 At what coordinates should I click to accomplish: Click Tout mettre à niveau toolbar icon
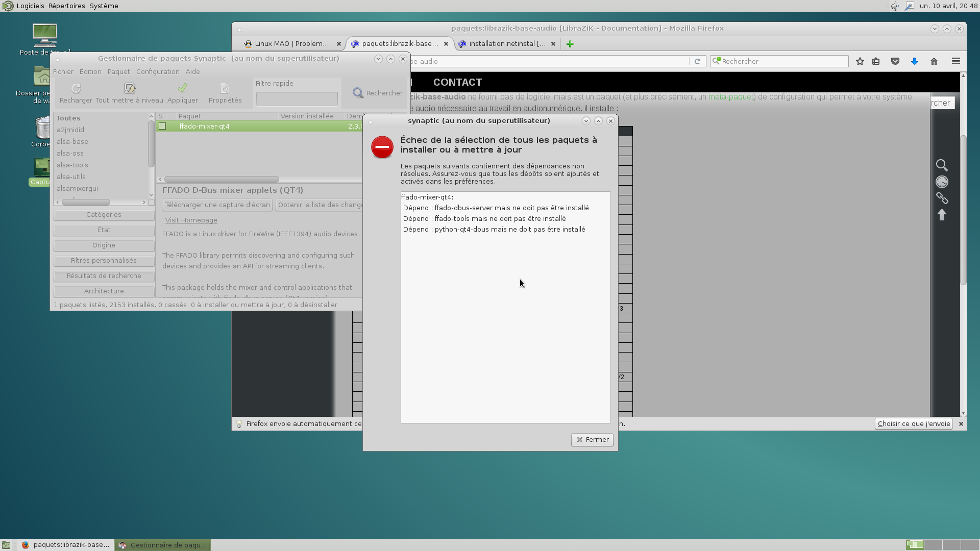[x=130, y=88]
